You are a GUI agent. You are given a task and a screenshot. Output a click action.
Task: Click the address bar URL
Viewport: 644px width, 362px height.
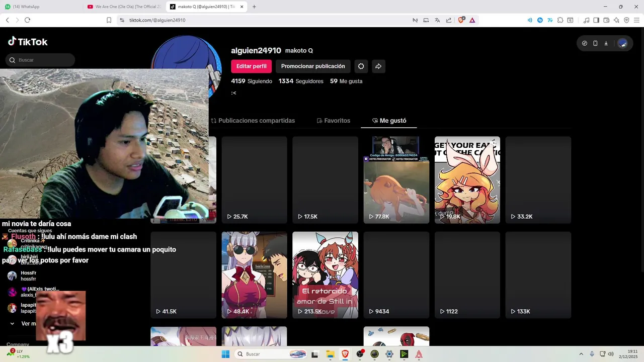tap(157, 20)
